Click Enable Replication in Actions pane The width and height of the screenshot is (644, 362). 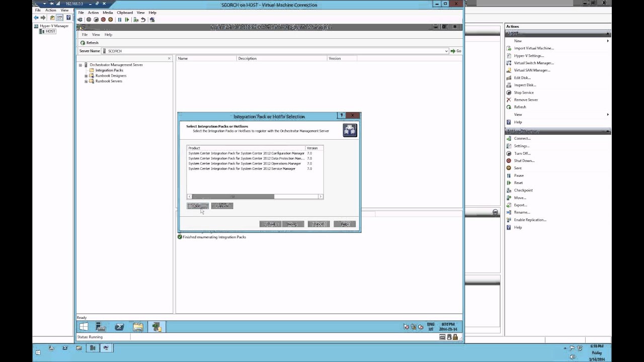(530, 220)
